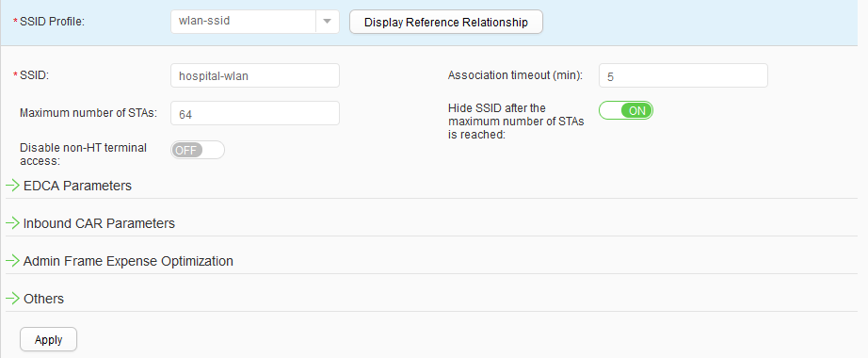The width and height of the screenshot is (868, 358).
Task: Click the SSID field containing hospital-wlan
Action: click(x=255, y=75)
